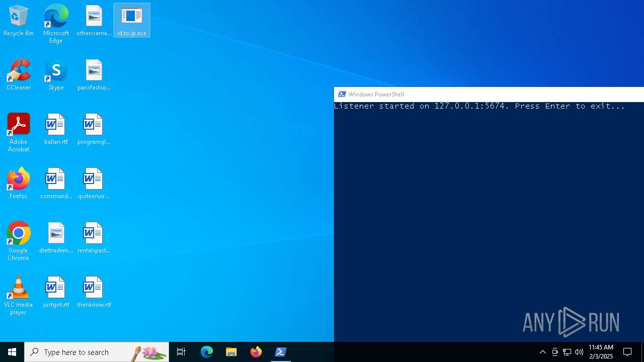The width and height of the screenshot is (644, 362).
Task: Select the ballan.rtf document
Action: tap(56, 129)
